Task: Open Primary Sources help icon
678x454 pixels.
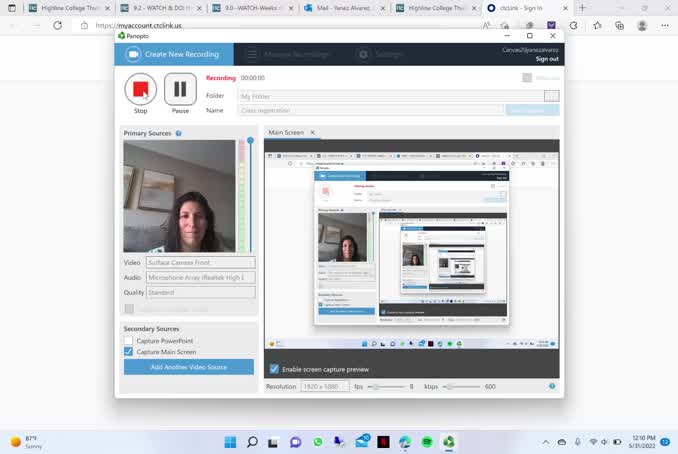Action: pos(179,133)
